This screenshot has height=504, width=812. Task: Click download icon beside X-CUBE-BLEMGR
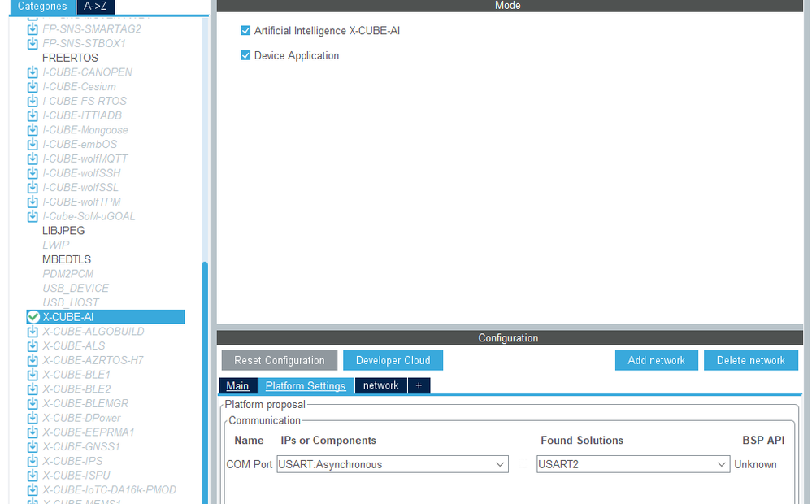click(33, 403)
